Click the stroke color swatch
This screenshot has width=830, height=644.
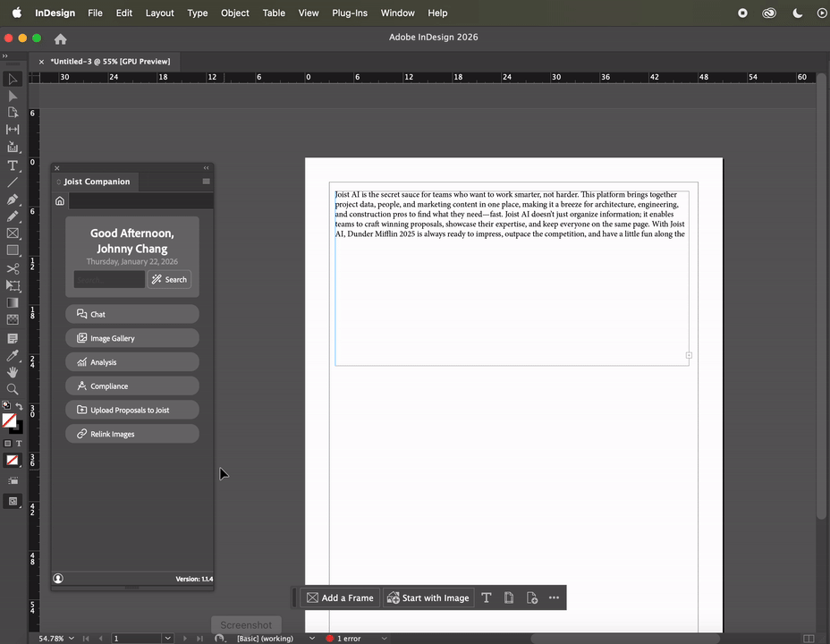18,428
